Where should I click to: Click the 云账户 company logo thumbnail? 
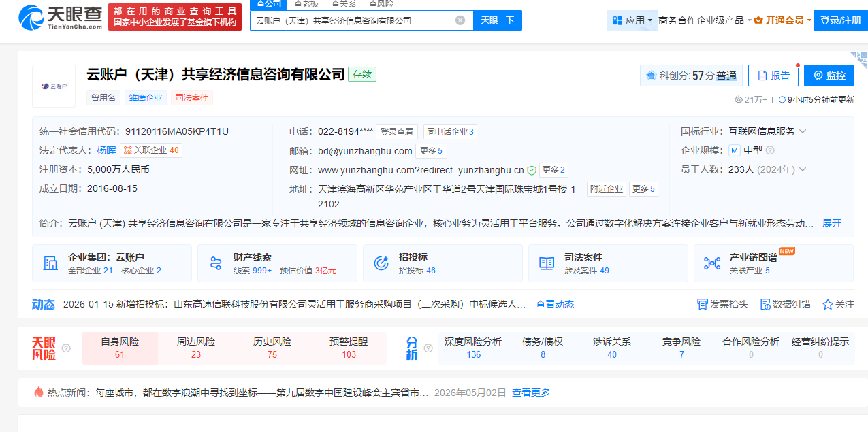pyautogui.click(x=54, y=86)
